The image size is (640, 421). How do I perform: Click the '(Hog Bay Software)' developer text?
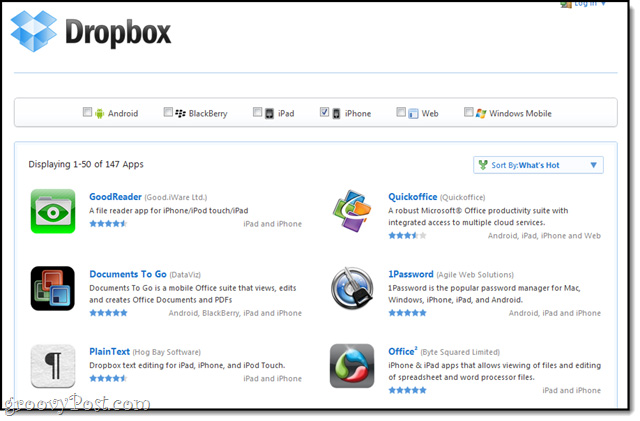click(167, 352)
